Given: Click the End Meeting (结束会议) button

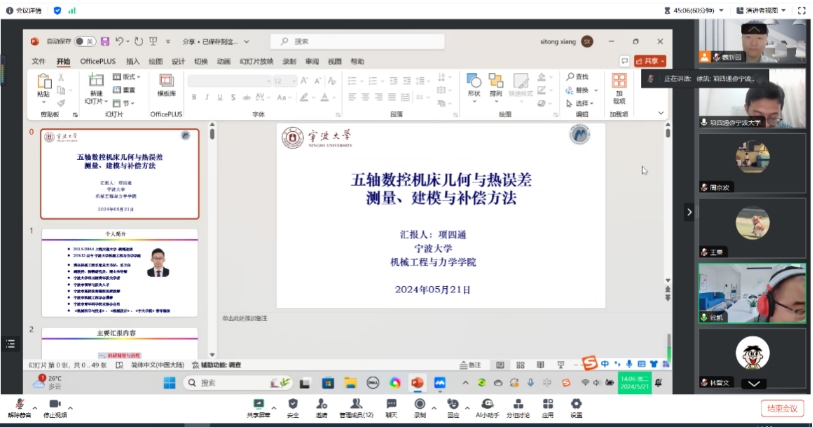Looking at the screenshot, I should (782, 408).
